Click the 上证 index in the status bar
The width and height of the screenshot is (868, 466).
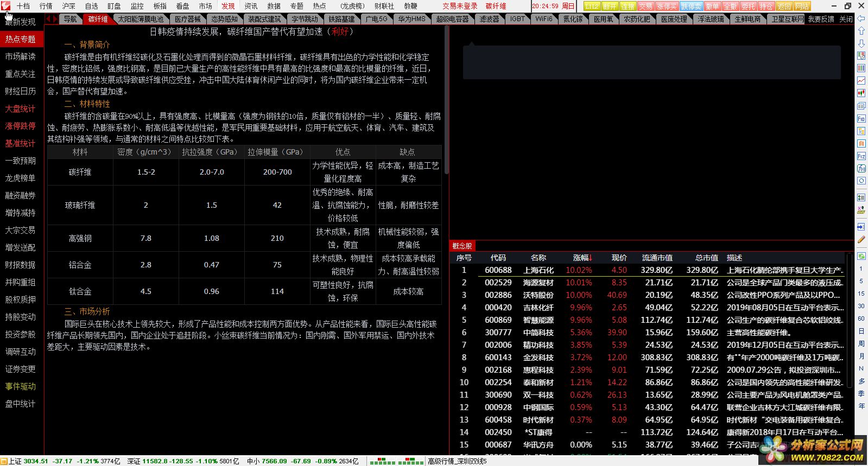click(x=64, y=461)
